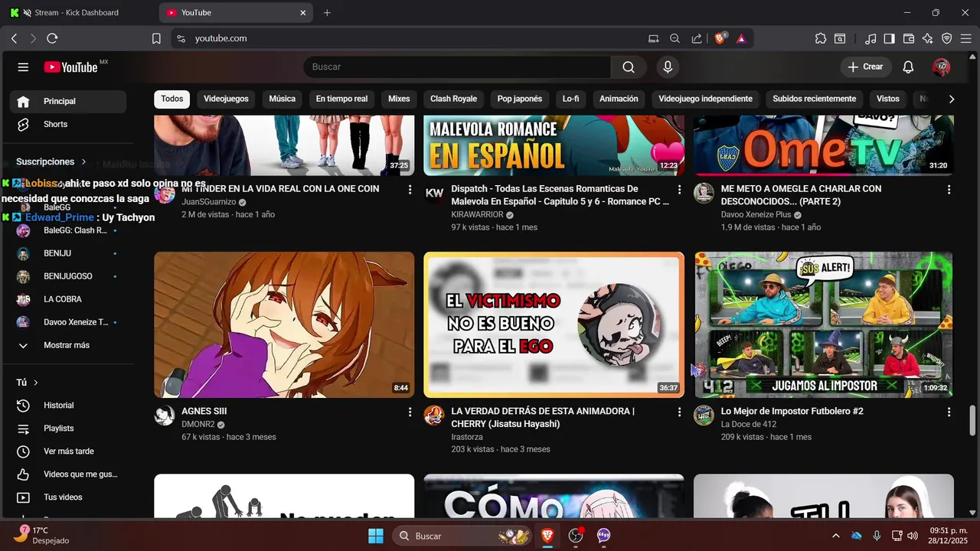Open the account avatar menu
980x551 pixels.
pos(941,67)
